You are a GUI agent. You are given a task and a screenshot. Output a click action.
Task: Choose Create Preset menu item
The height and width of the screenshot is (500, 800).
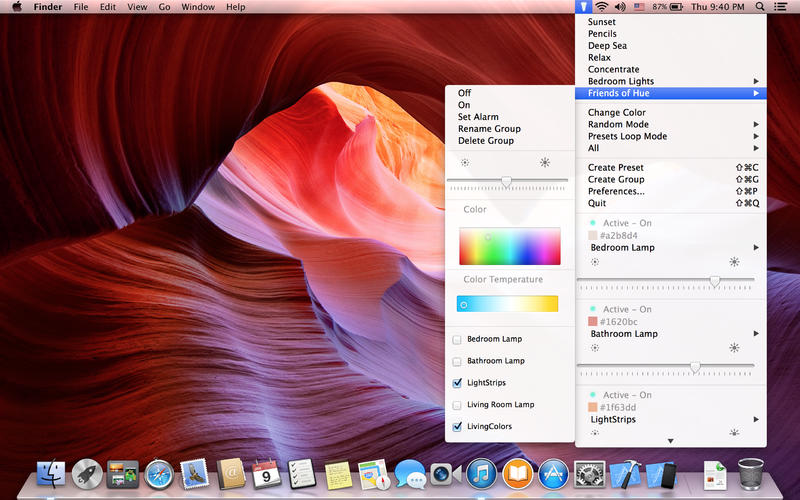[670, 167]
